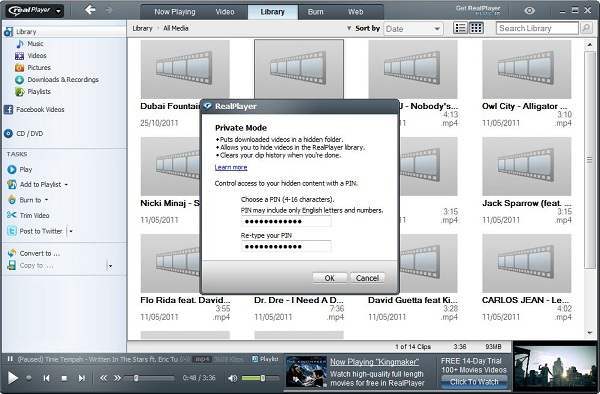Click the Sort by arrow toggle
Screen dimensions: 600x394
pyautogui.click(x=349, y=28)
